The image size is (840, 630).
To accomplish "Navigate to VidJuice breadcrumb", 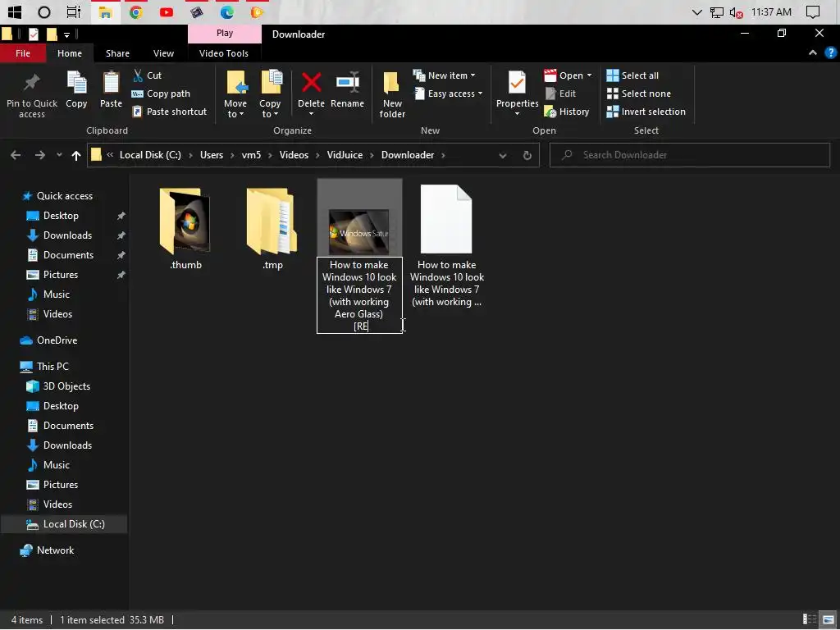I will click(x=345, y=155).
